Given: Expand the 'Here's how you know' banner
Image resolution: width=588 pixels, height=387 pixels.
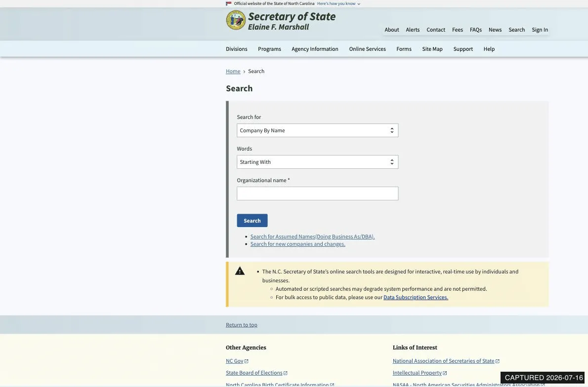Looking at the screenshot, I should point(338,4).
